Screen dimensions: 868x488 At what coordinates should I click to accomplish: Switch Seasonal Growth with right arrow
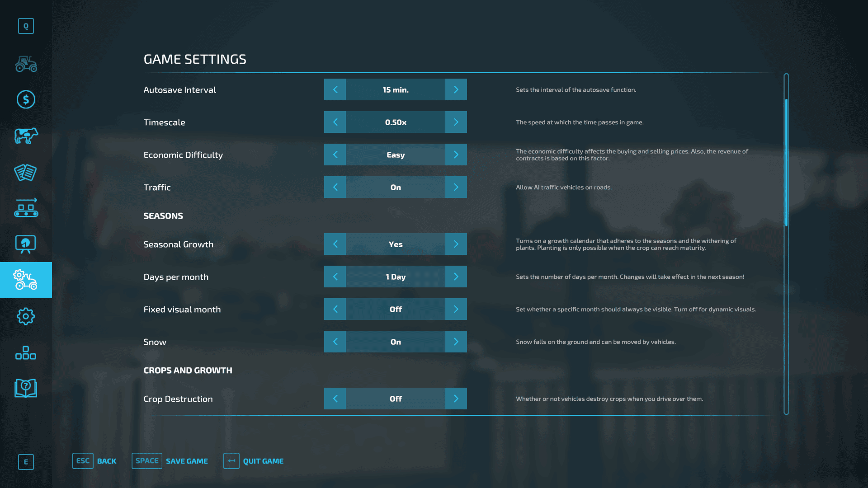coord(456,244)
